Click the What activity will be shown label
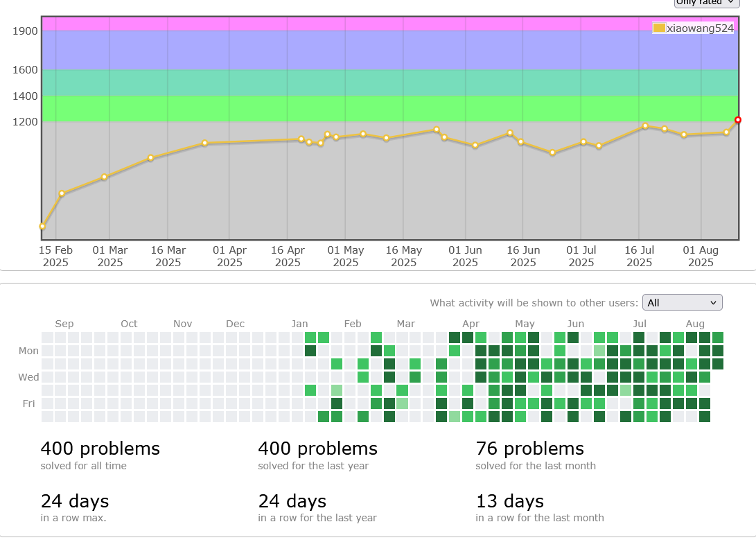 coord(534,303)
